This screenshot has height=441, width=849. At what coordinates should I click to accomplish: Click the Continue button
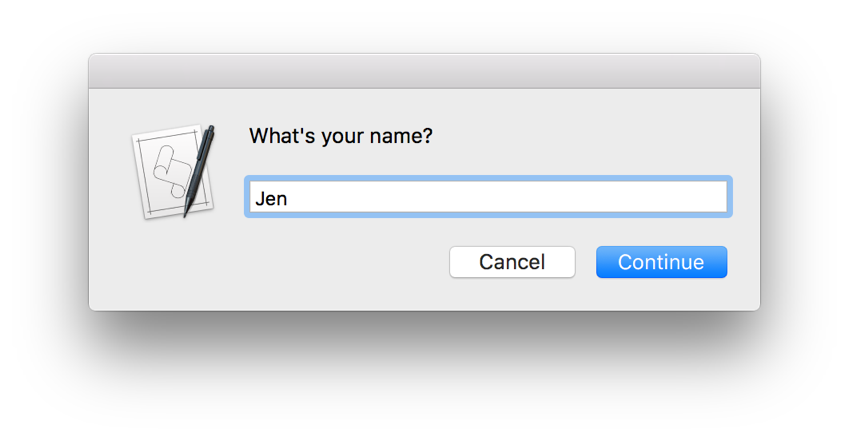662,262
